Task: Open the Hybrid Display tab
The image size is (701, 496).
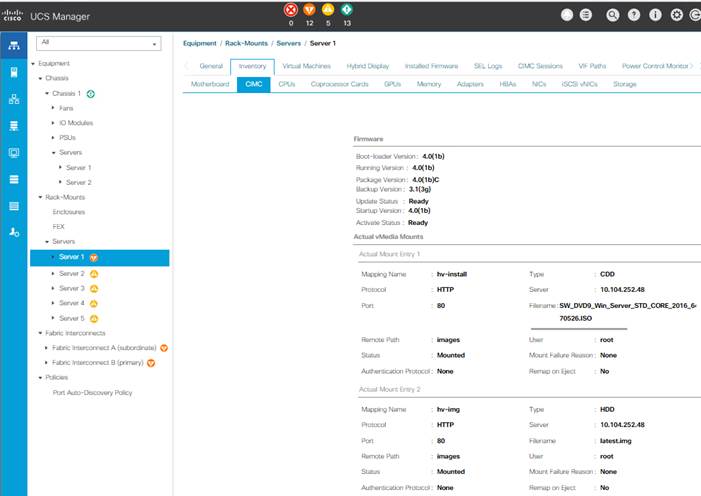Action: coord(367,66)
